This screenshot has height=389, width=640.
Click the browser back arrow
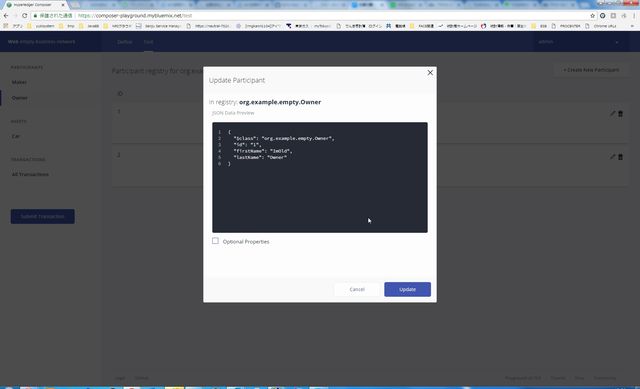[x=6, y=16]
